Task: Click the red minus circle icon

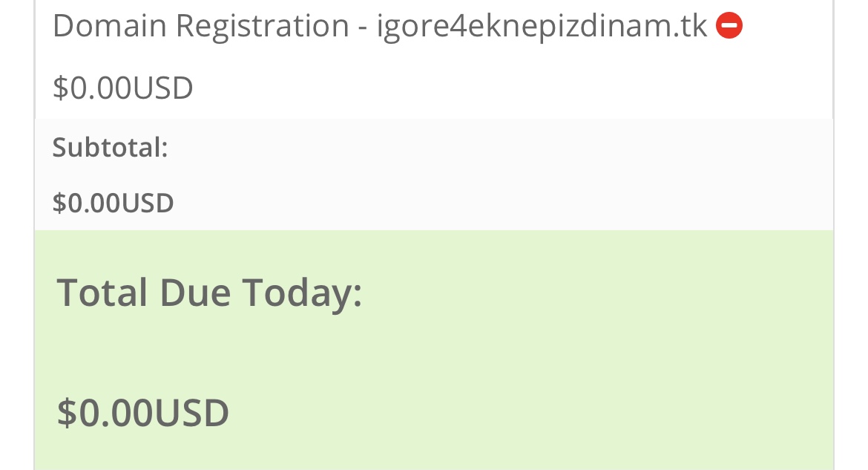Action: pyautogui.click(x=729, y=27)
